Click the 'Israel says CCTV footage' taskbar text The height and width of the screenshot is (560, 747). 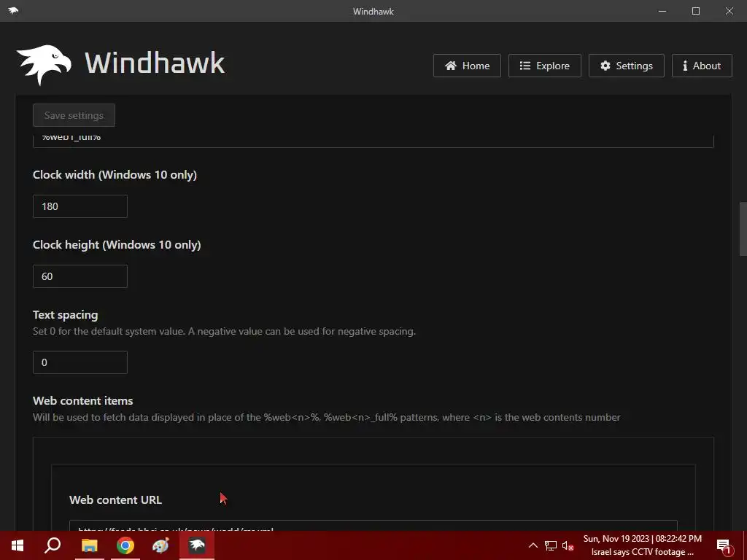click(642, 552)
